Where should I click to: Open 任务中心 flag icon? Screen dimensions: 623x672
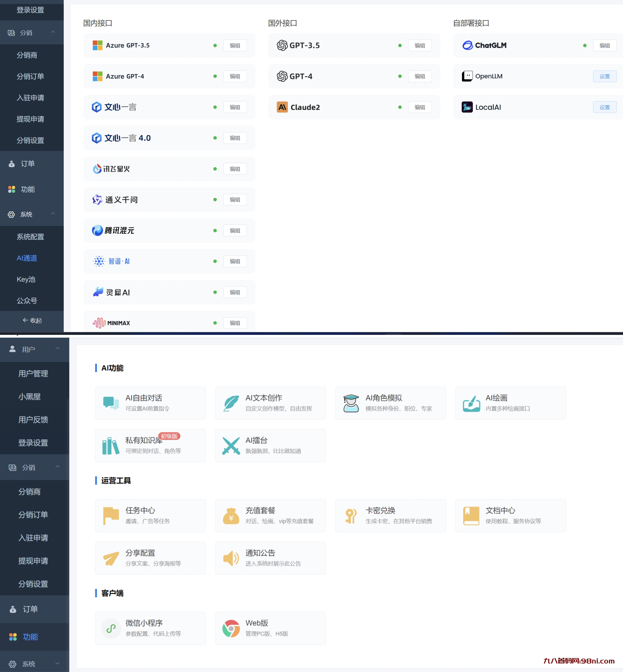pos(111,516)
